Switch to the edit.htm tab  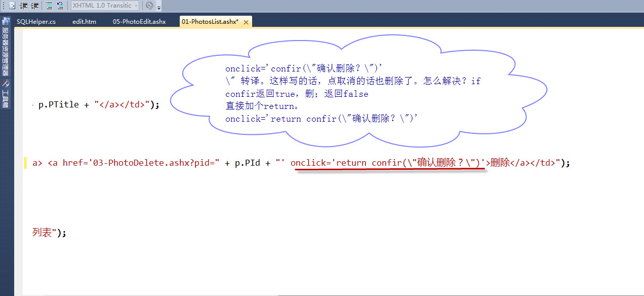[x=84, y=22]
